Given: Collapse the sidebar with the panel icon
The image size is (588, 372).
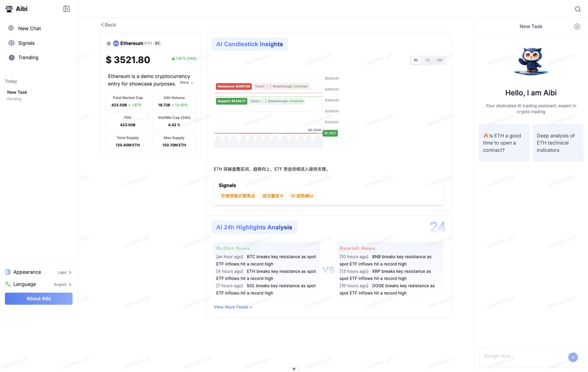Looking at the screenshot, I should 67,9.
